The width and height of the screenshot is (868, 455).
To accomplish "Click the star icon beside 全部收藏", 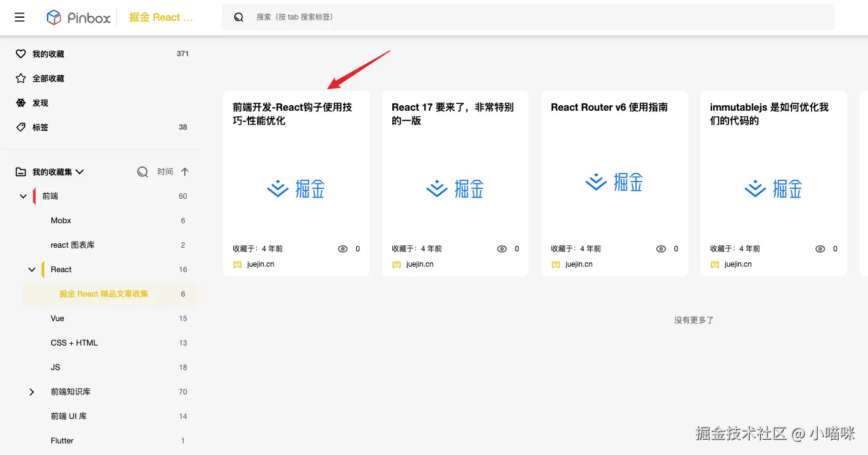I will click(x=21, y=78).
